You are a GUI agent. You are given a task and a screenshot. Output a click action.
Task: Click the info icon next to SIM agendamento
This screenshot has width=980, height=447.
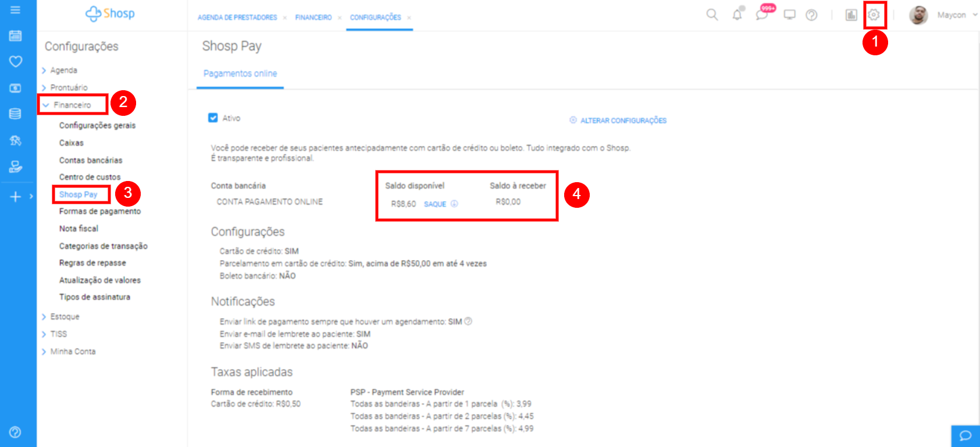point(468,321)
